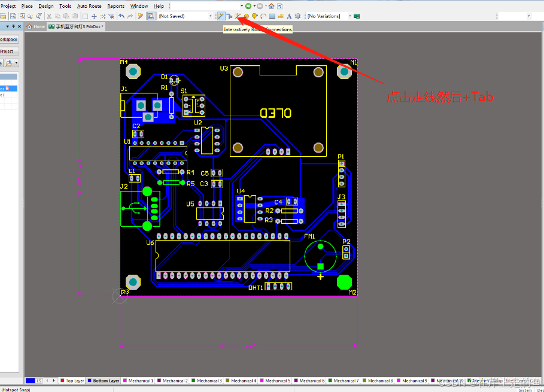Switch to the Mechanical 7 layer tab

click(344, 381)
